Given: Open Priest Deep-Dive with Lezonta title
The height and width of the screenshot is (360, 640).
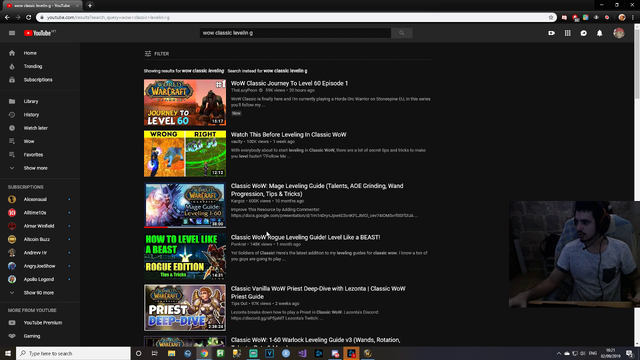Looking at the screenshot, I should pyautogui.click(x=318, y=292).
